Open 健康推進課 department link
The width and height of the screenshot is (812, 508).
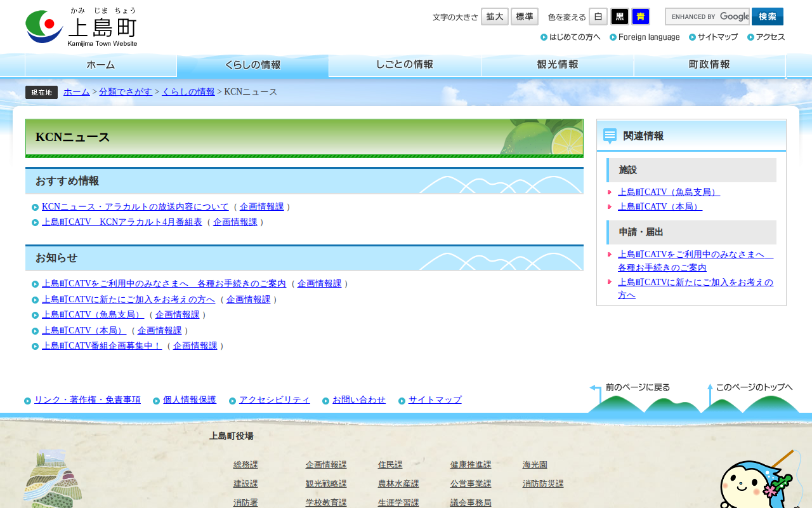point(471,465)
